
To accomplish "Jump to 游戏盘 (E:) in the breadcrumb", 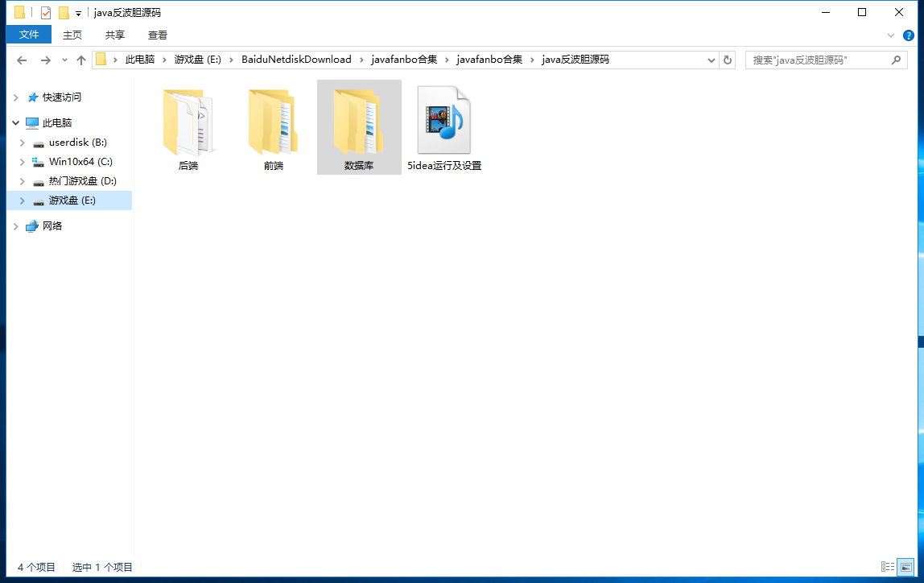I will click(197, 60).
